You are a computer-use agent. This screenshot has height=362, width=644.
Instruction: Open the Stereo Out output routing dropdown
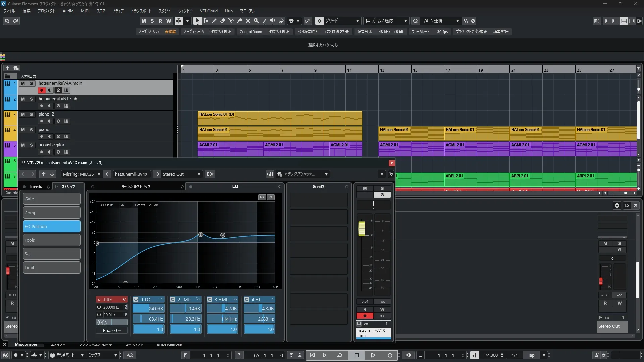point(181,174)
